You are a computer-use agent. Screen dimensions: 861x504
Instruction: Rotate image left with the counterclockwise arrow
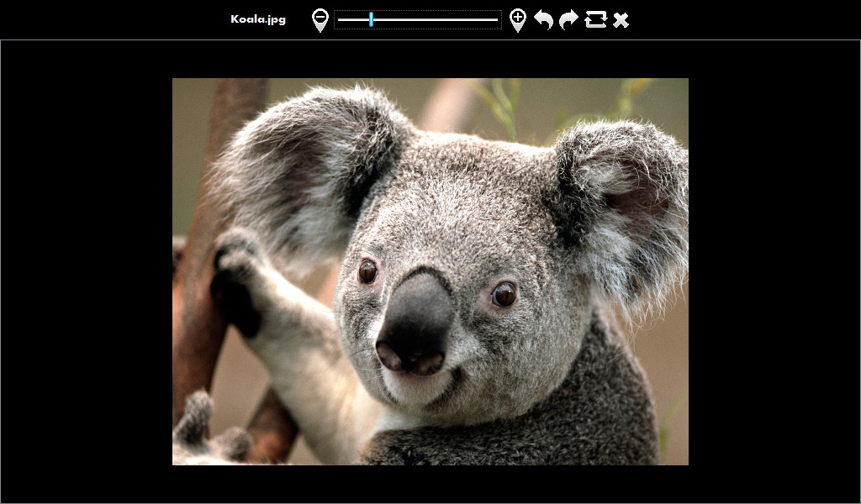tap(544, 20)
